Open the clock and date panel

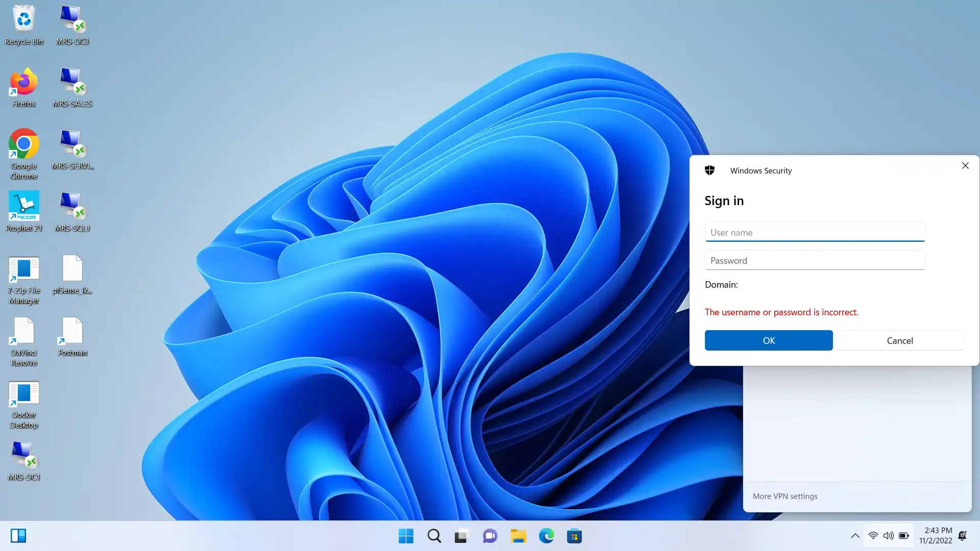click(x=936, y=535)
